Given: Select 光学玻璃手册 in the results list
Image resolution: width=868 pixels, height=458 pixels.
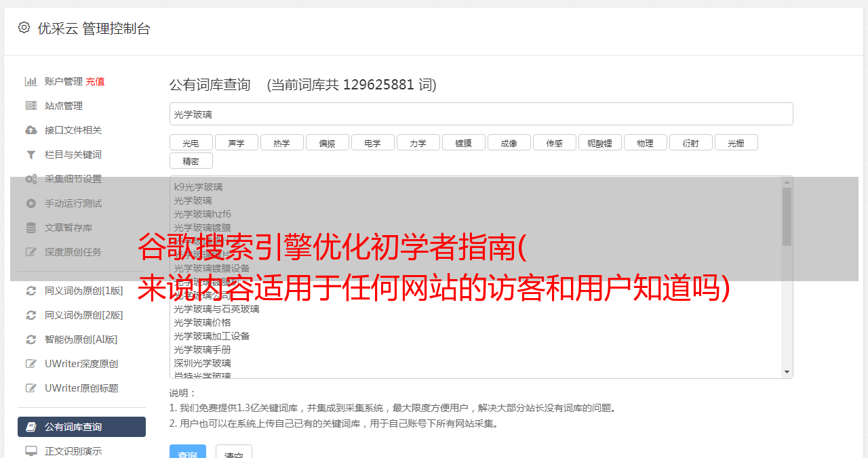Looking at the screenshot, I should (x=202, y=350).
